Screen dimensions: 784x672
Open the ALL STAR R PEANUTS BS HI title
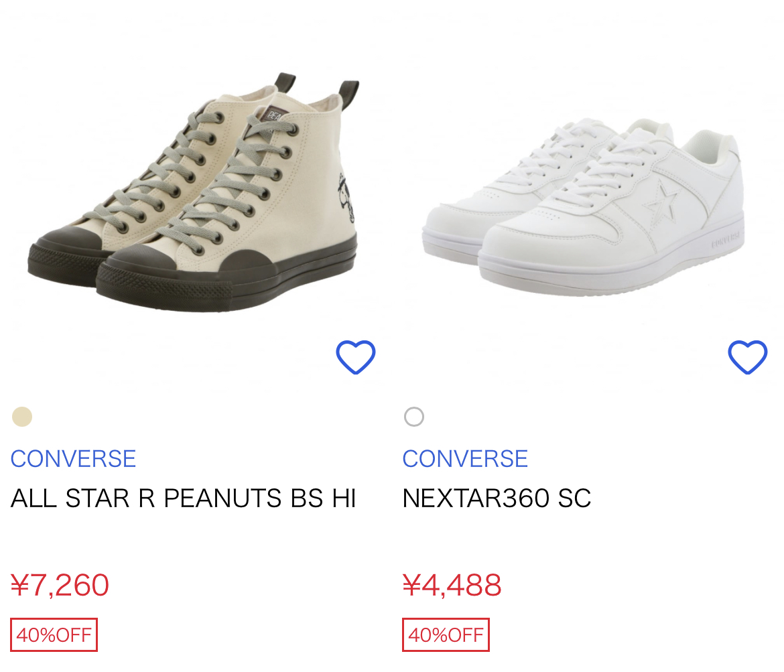pyautogui.click(x=183, y=498)
